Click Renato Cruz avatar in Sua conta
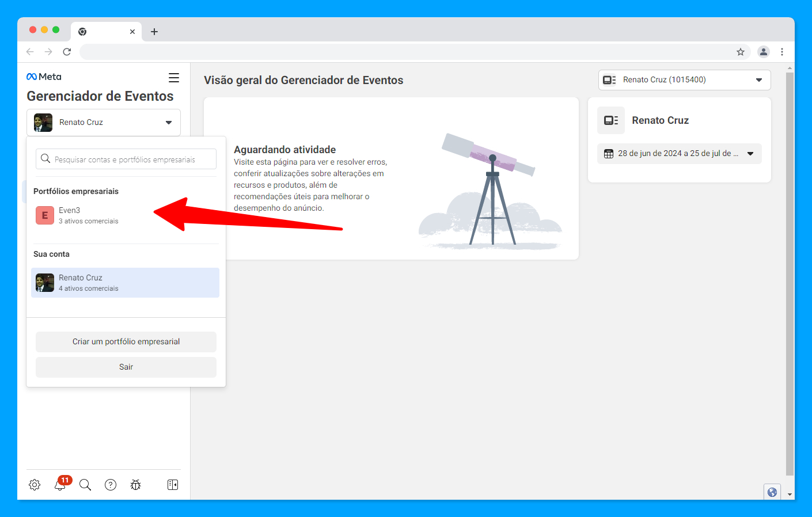Image resolution: width=812 pixels, height=517 pixels. pyautogui.click(x=45, y=283)
